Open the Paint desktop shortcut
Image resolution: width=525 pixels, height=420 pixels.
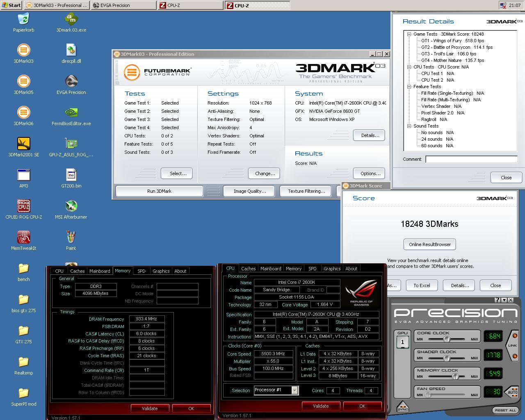(x=71, y=241)
